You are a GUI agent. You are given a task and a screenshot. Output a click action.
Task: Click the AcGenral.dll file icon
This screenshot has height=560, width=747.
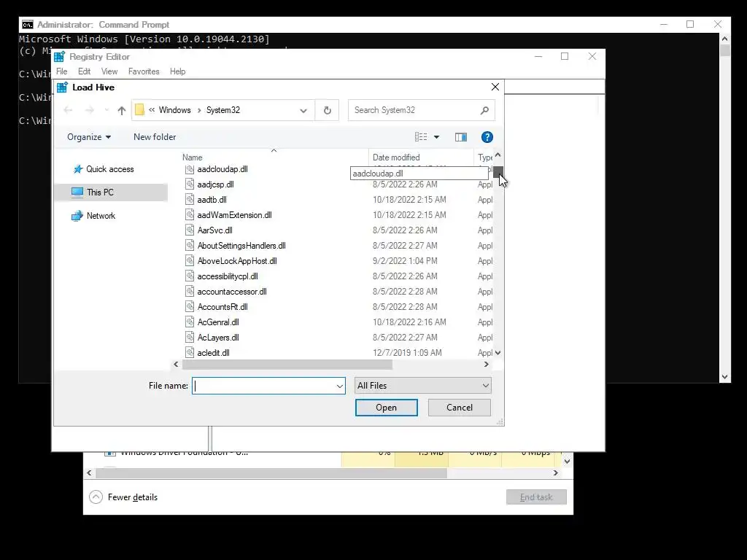190,322
